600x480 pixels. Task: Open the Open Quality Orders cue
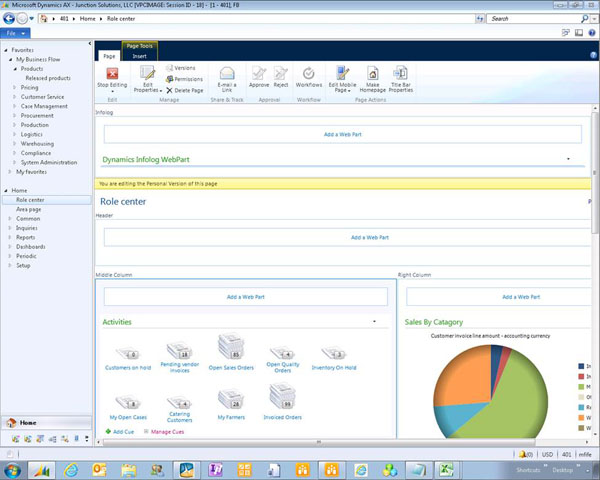pos(283,359)
